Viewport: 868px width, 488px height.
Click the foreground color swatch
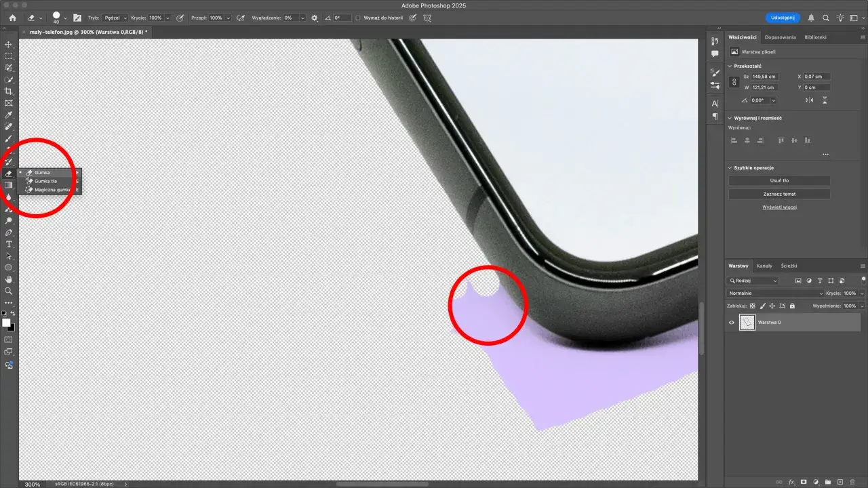[x=6, y=323]
